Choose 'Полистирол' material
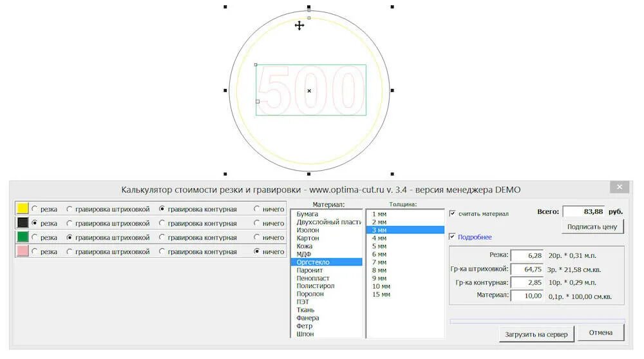 (327, 286)
